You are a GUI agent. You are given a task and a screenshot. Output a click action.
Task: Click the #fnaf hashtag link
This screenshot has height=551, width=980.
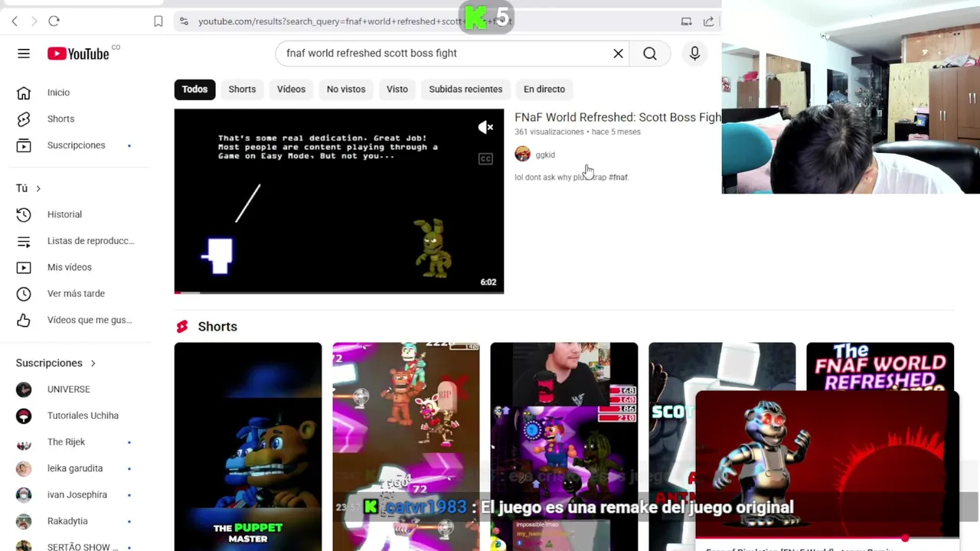tap(619, 178)
